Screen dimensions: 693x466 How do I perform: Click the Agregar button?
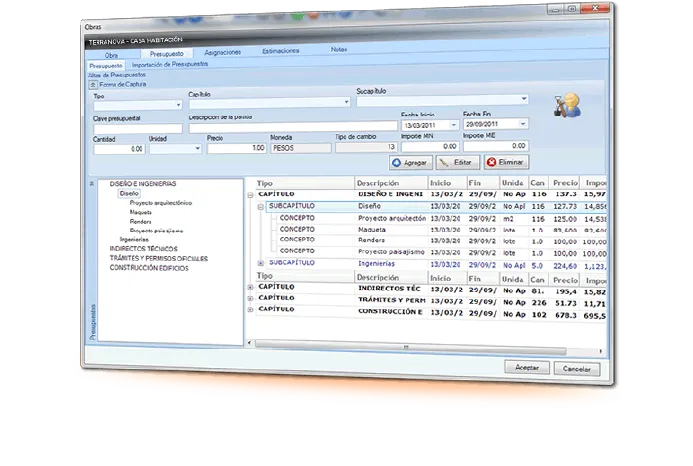pos(411,163)
